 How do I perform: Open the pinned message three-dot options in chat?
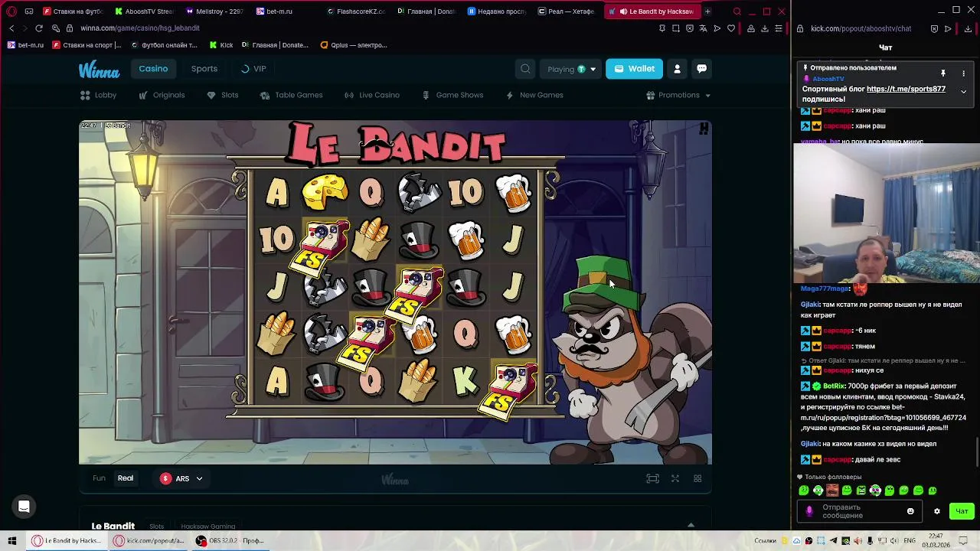coord(963,73)
